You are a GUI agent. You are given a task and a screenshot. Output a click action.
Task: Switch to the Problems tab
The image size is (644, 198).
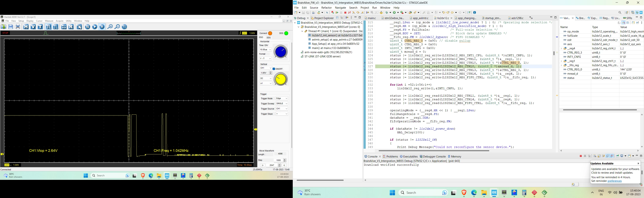(390, 156)
